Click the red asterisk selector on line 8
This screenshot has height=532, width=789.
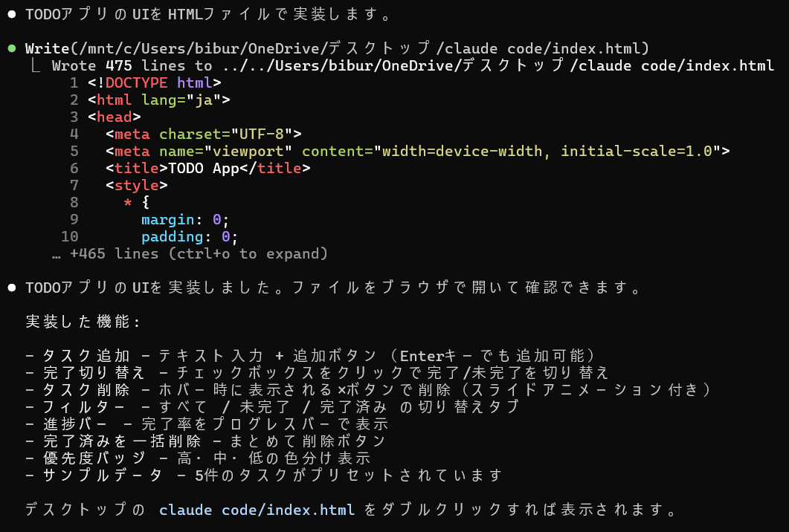click(x=127, y=202)
